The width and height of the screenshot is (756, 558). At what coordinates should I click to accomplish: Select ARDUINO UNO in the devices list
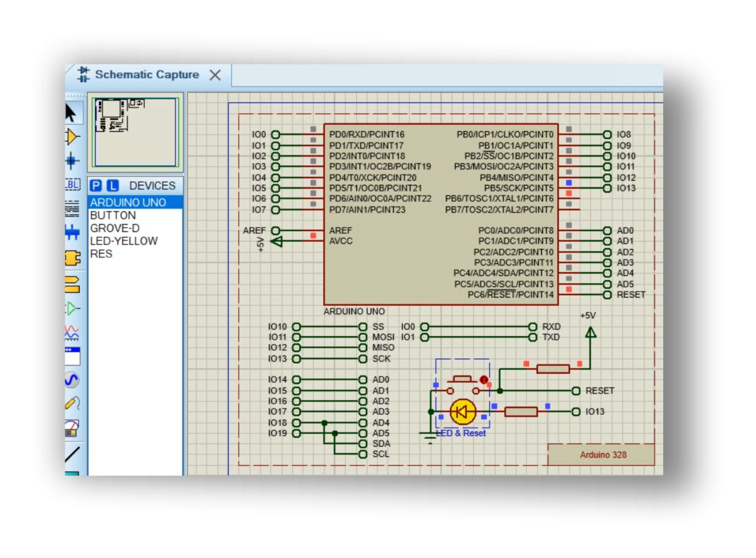(135, 202)
